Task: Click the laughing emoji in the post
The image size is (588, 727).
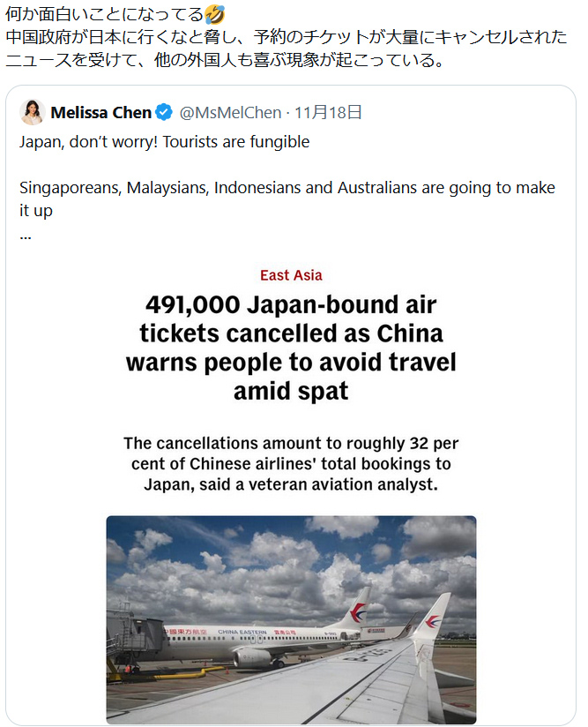Action: (x=213, y=14)
